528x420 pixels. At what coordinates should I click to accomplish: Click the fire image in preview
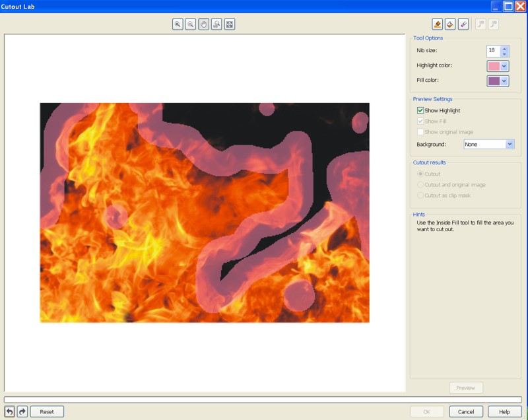205,213
